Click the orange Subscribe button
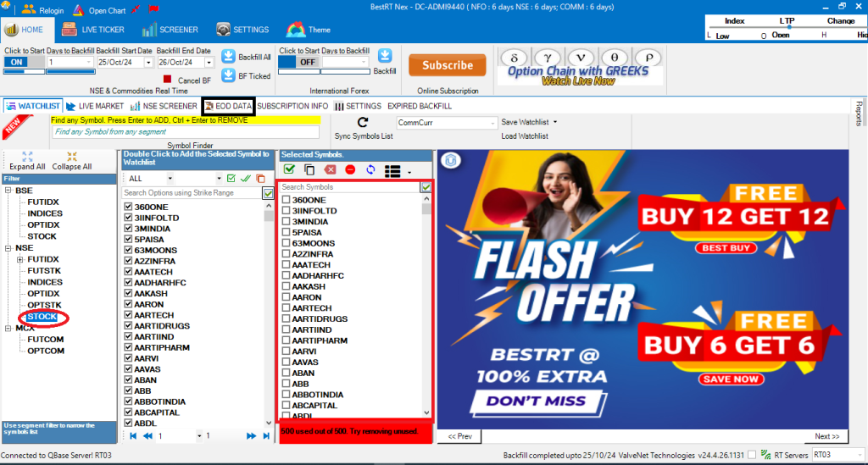The image size is (868, 465). pyautogui.click(x=448, y=65)
